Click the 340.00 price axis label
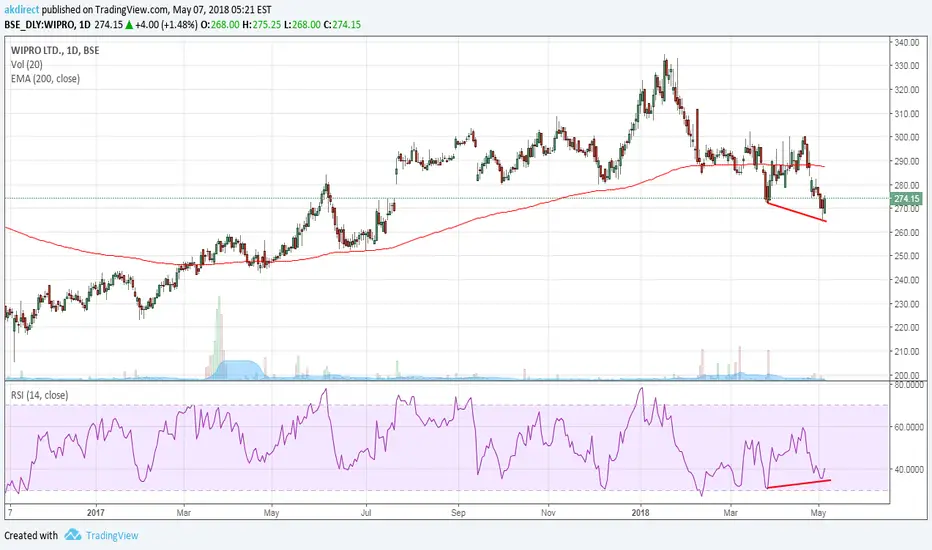This screenshot has width=932, height=550. click(907, 42)
